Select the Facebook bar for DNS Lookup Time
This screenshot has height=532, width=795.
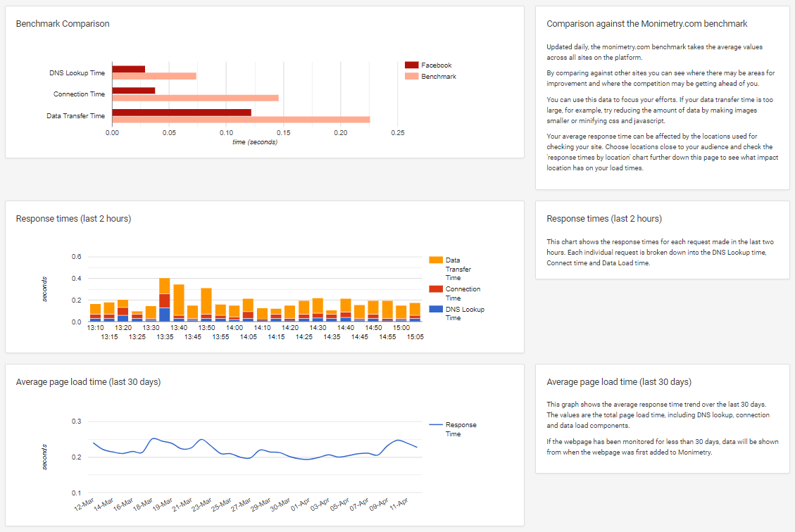pos(128,69)
